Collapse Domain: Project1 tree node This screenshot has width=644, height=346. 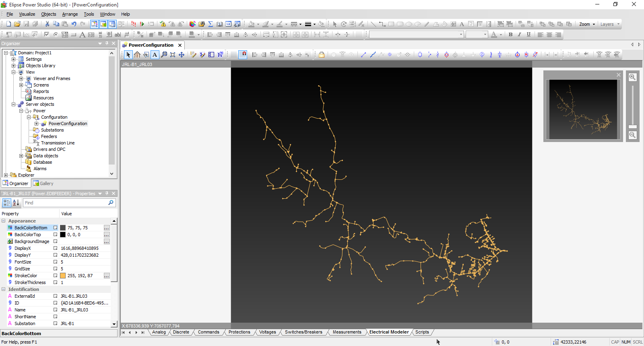[6, 53]
